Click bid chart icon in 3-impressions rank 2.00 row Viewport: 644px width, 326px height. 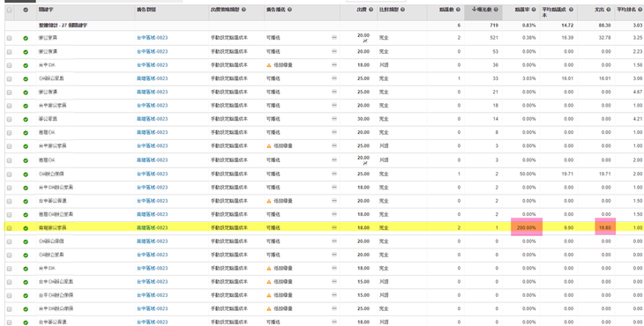coord(364,163)
